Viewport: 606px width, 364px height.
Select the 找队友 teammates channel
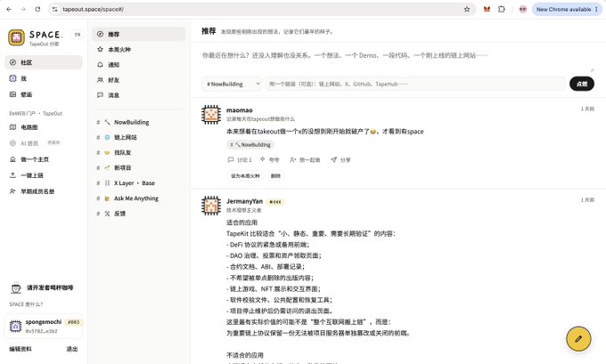tap(138, 152)
